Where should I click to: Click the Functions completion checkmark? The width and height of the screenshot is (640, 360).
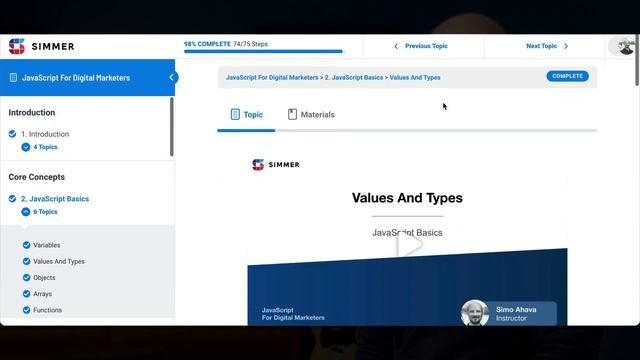pyautogui.click(x=27, y=310)
